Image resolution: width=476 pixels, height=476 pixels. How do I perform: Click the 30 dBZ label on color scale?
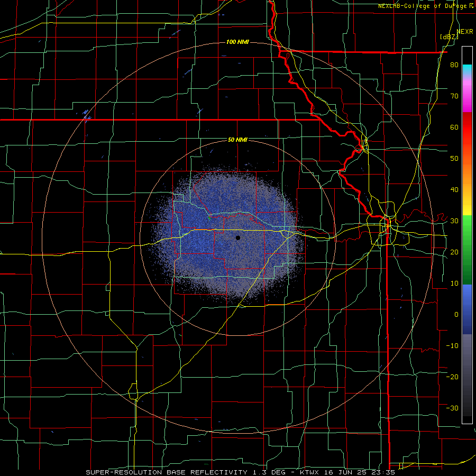[x=454, y=221]
